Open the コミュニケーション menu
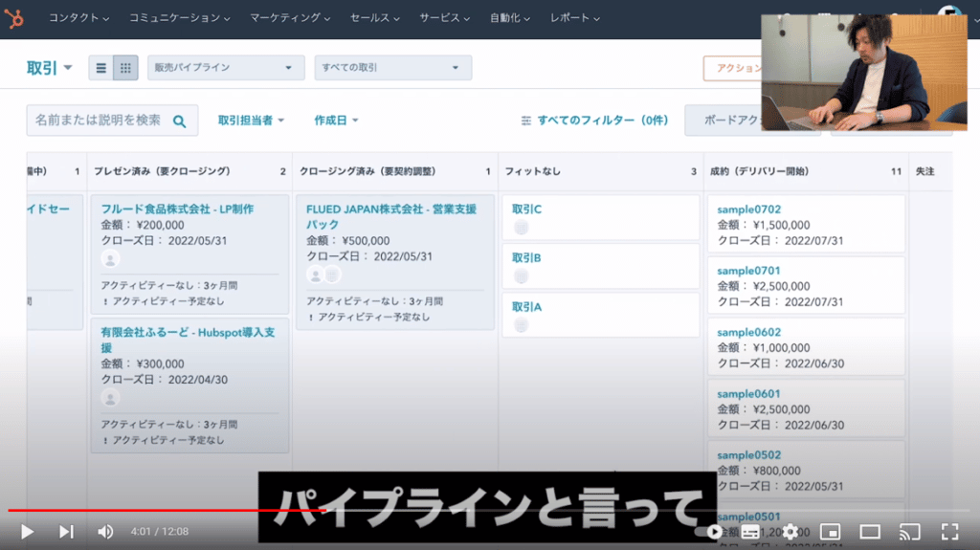The image size is (980, 550). point(179,18)
